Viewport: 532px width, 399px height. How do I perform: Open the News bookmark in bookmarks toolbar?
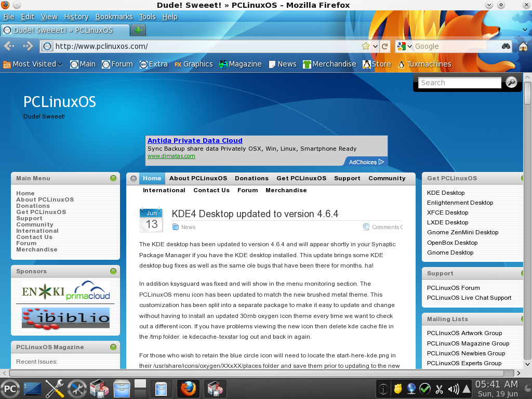(282, 64)
